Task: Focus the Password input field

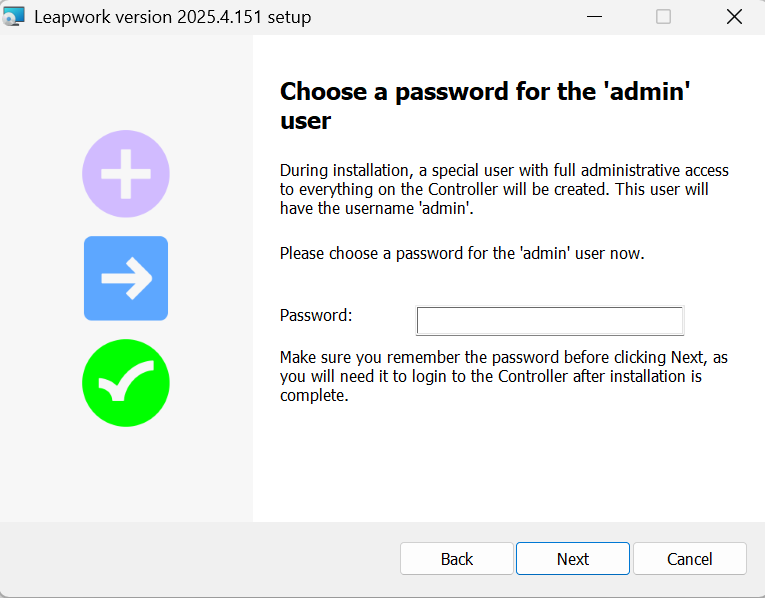Action: [x=549, y=321]
